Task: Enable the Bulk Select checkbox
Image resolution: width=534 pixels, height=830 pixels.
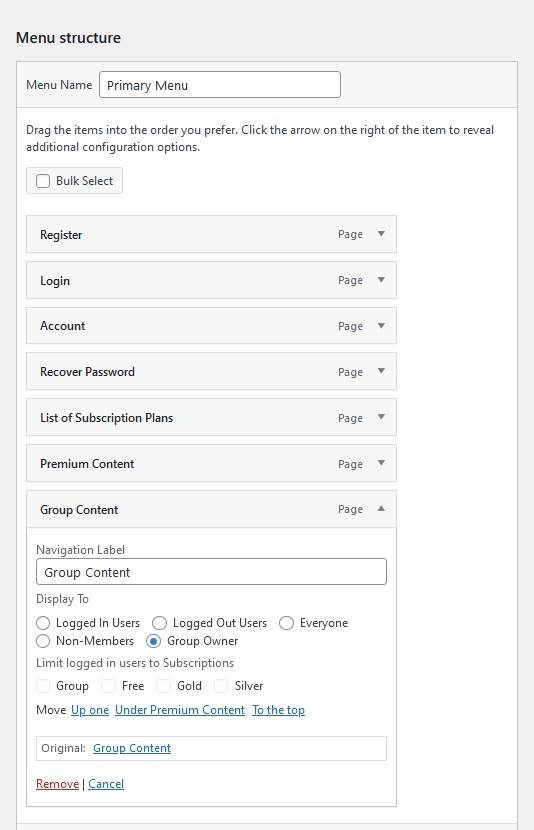Action: [x=43, y=181]
